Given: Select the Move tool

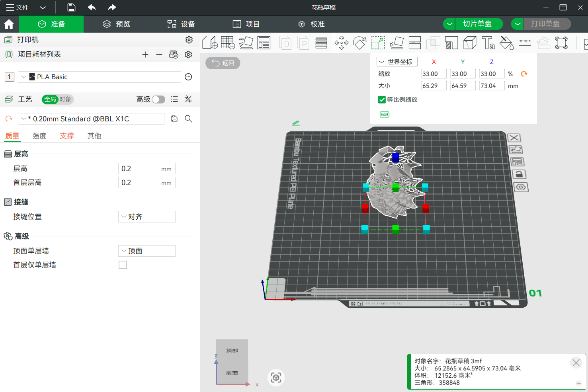Looking at the screenshot, I should pos(342,43).
